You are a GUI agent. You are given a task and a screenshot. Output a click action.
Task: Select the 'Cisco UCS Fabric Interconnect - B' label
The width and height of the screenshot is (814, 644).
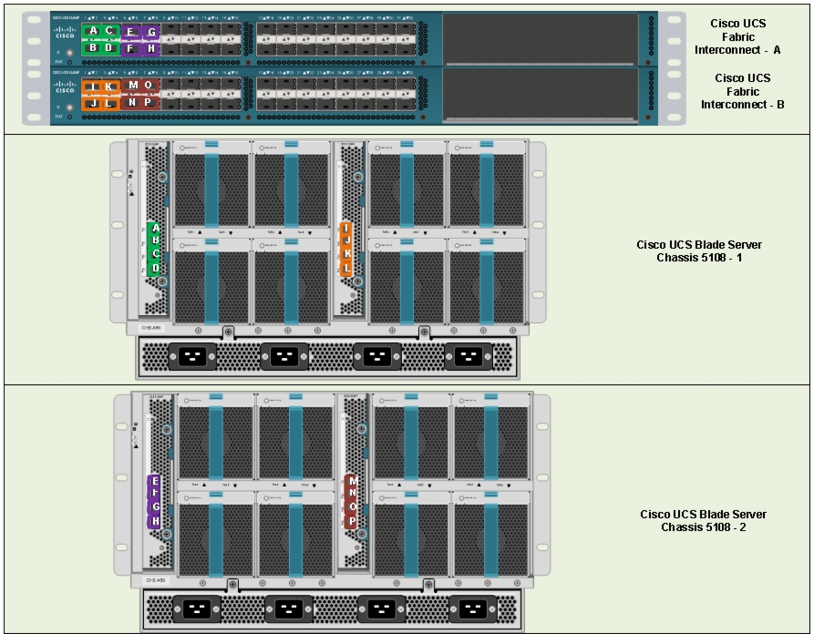click(742, 91)
